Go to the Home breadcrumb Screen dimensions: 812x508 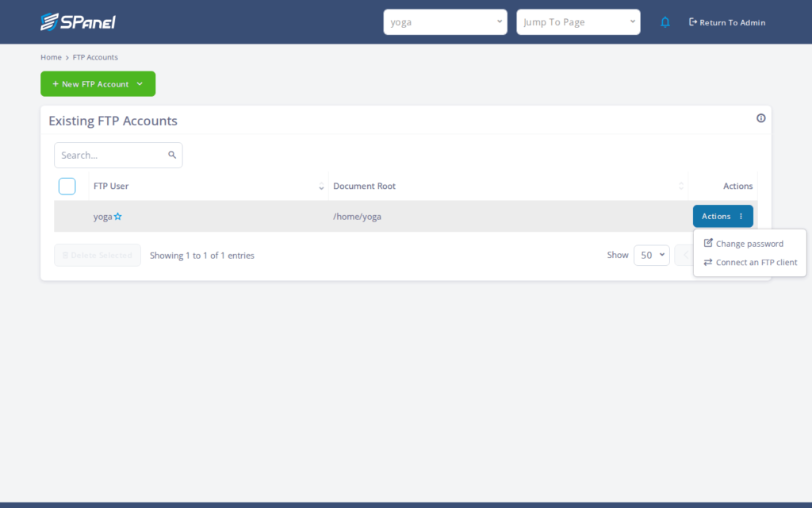[51, 57]
